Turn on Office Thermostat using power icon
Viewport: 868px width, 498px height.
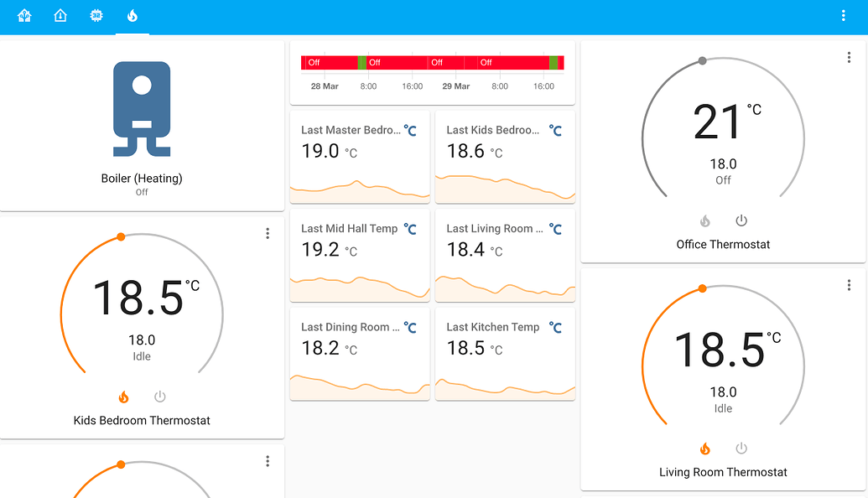point(741,220)
